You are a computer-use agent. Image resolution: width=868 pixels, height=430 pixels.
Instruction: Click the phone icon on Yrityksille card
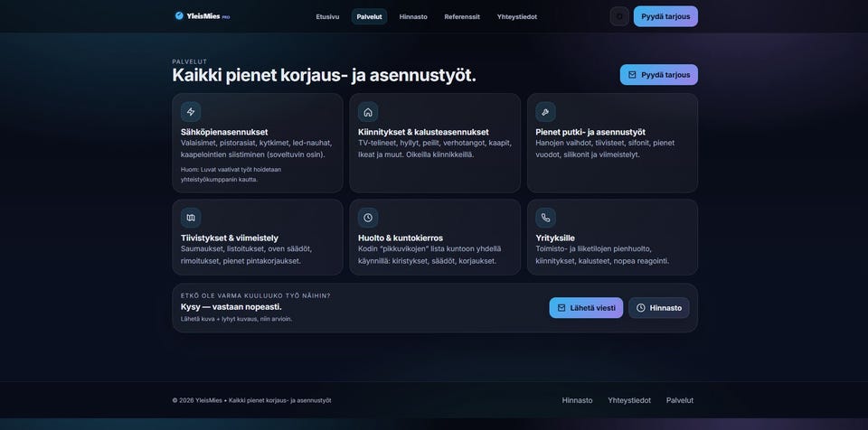[x=545, y=218]
